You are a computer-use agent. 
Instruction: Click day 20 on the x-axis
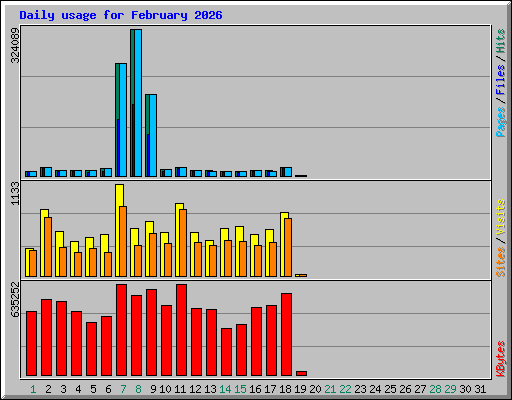click(x=315, y=389)
